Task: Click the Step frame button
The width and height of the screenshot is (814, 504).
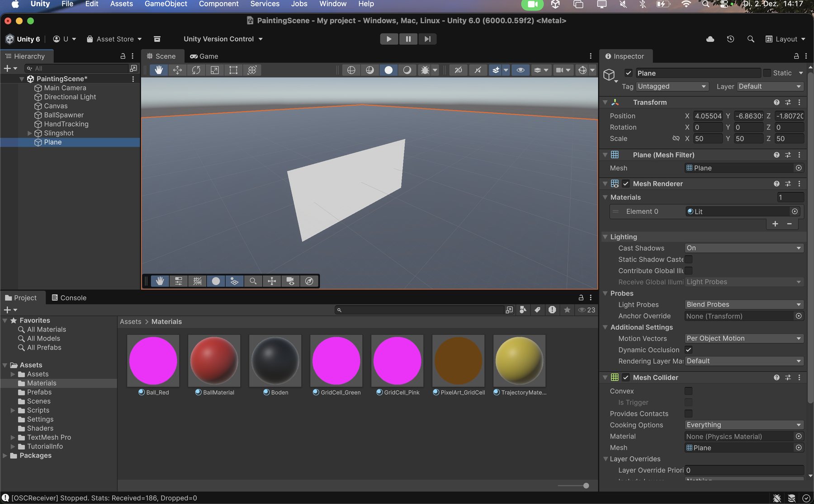Action: pos(427,39)
